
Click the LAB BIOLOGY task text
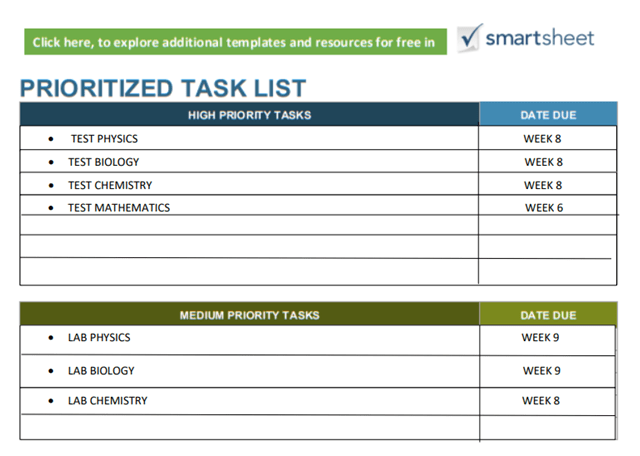[x=101, y=371]
